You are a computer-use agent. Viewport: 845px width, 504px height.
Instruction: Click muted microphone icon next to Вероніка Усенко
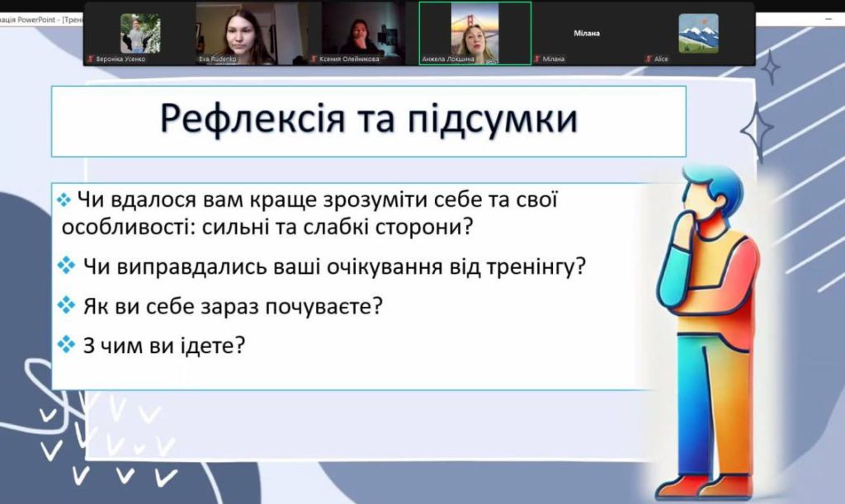(91, 59)
